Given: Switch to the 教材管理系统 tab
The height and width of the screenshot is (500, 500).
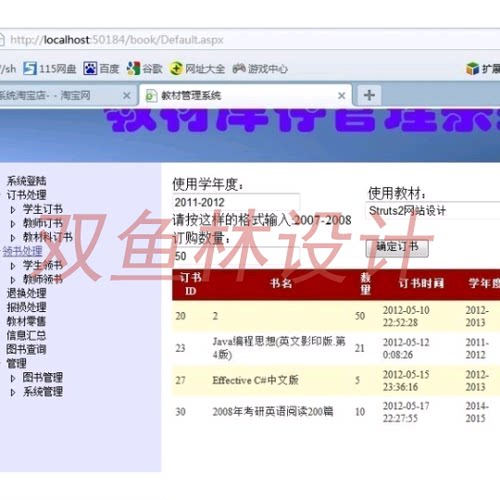Looking at the screenshot, I should 246,96.
